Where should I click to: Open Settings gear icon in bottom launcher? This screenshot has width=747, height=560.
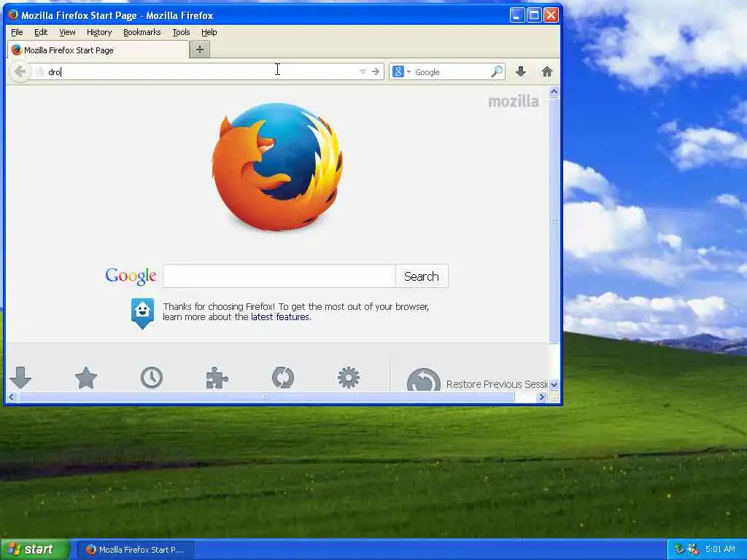[x=348, y=378]
